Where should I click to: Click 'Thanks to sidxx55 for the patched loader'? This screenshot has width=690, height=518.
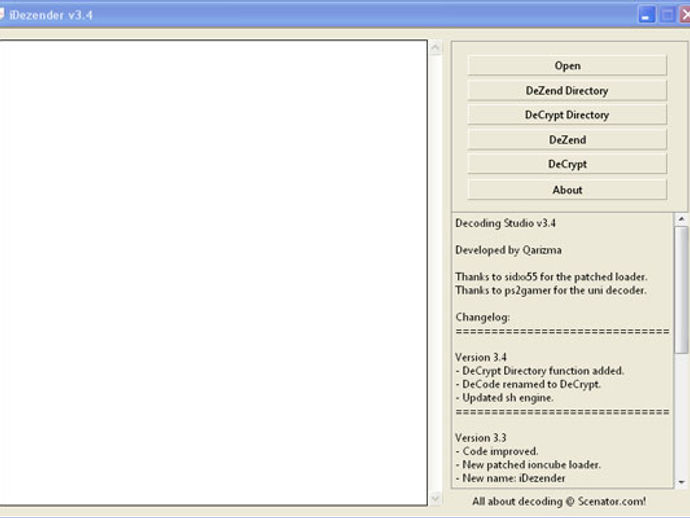coord(551,277)
